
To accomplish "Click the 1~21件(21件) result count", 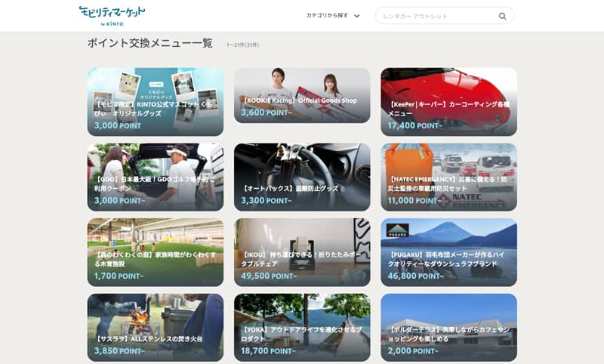I will pyautogui.click(x=242, y=45).
